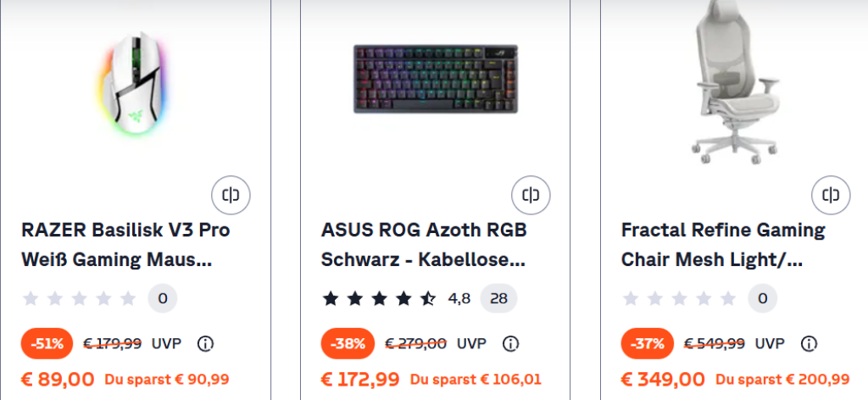Click the -51% discount badge
The height and width of the screenshot is (400, 868).
47,343
